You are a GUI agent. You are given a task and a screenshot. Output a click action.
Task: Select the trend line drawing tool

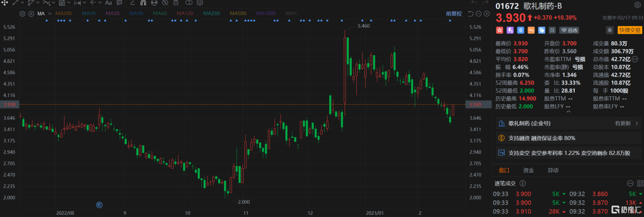pos(16,3)
